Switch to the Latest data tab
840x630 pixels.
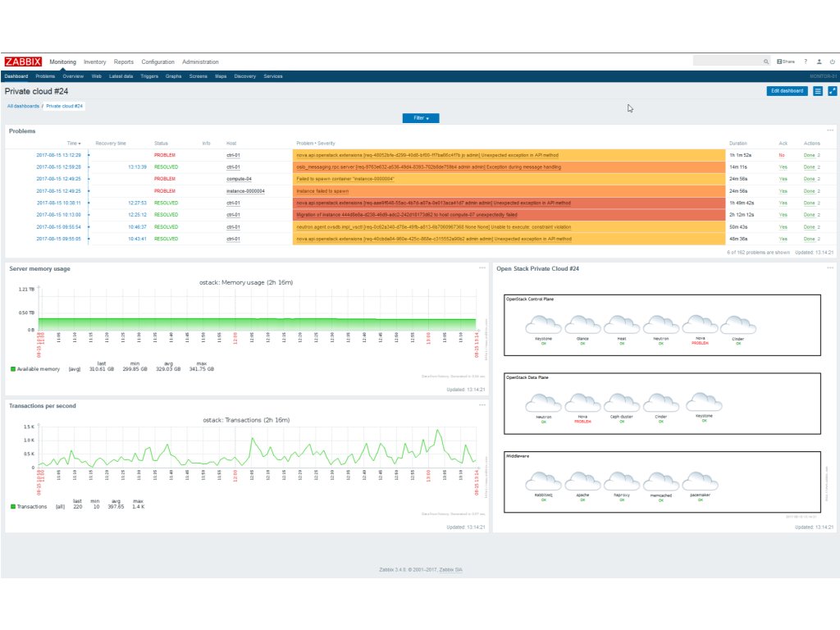[x=121, y=76]
